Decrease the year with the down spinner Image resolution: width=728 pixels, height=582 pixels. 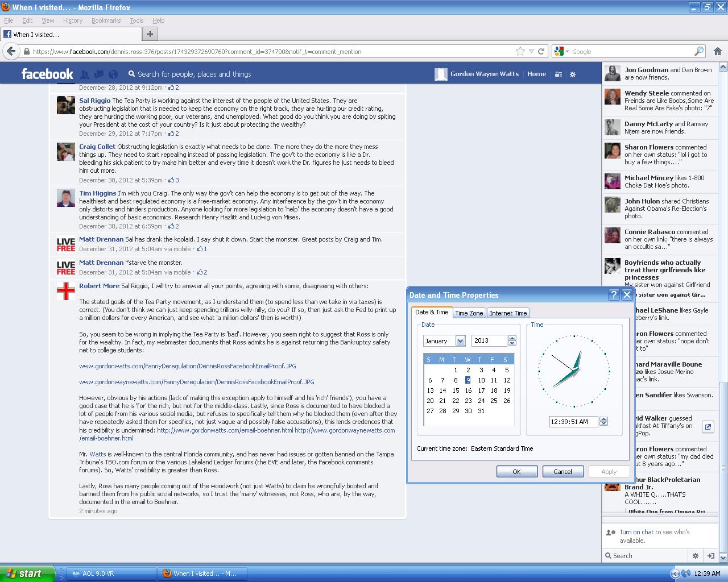[x=512, y=343]
